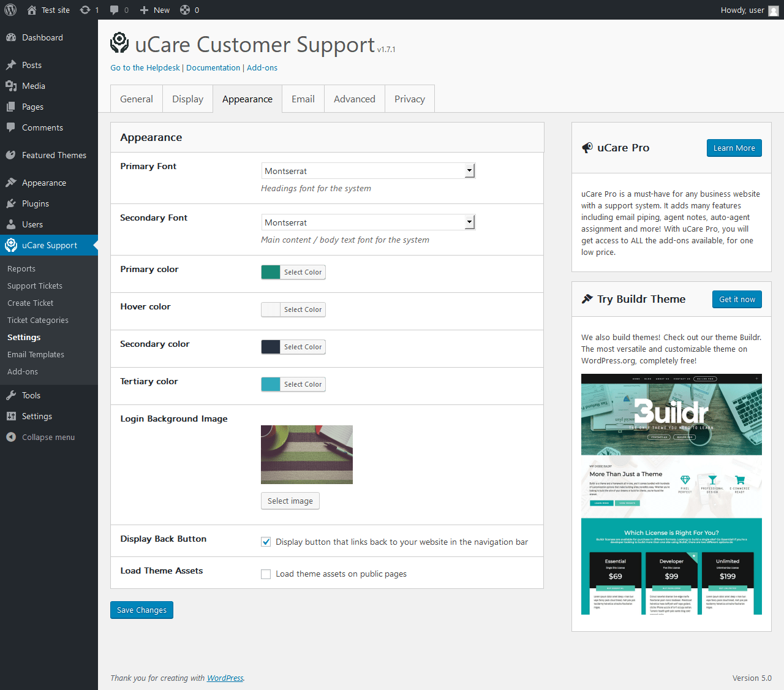This screenshot has height=690, width=784.
Task: Open Create Ticket in sidebar
Action: point(31,303)
